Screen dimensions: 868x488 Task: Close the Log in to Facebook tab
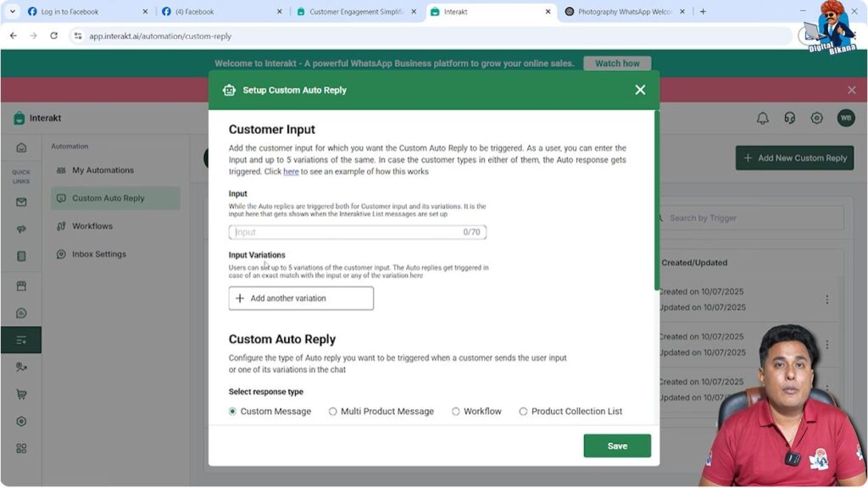[x=145, y=12]
